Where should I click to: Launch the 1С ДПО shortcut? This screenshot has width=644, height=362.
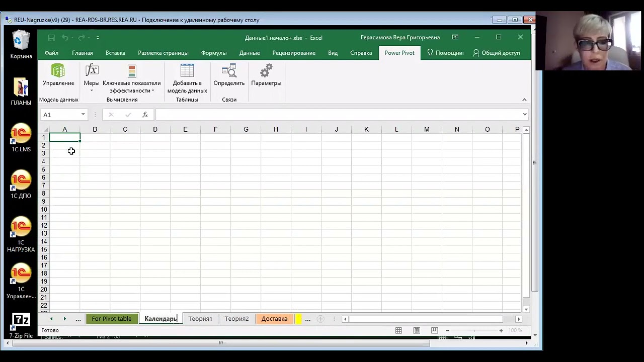(x=21, y=185)
